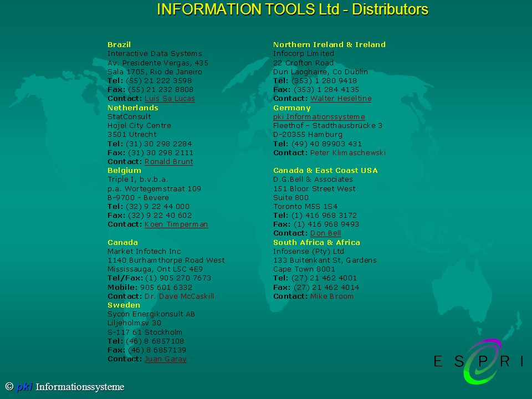
Task: Click the "S-117 61 Stockholm" line
Action: [x=145, y=332]
